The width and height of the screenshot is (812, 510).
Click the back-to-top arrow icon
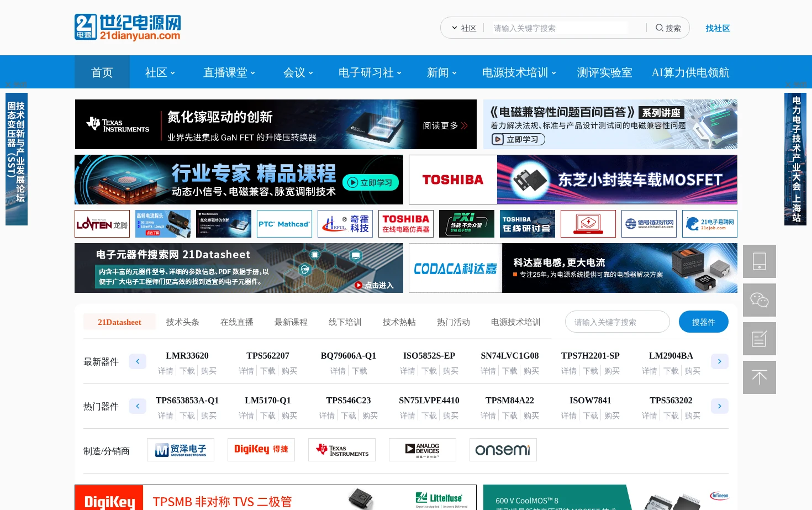tap(760, 377)
